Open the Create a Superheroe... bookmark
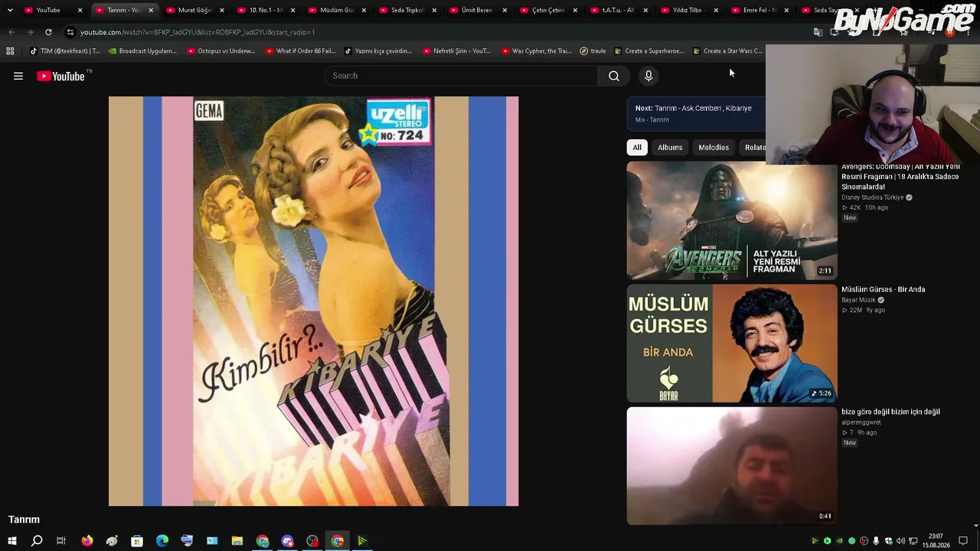 click(649, 51)
